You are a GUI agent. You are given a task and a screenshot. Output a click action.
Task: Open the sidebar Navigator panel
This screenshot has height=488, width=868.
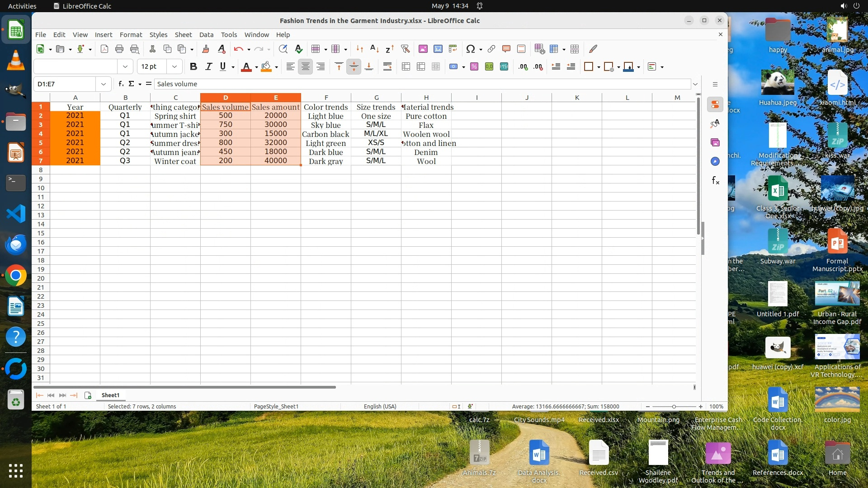(715, 162)
